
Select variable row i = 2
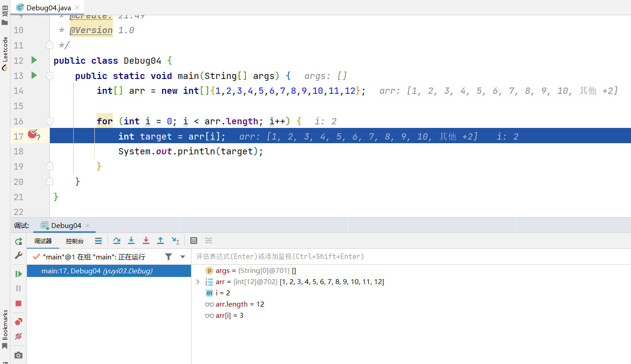tap(411, 293)
